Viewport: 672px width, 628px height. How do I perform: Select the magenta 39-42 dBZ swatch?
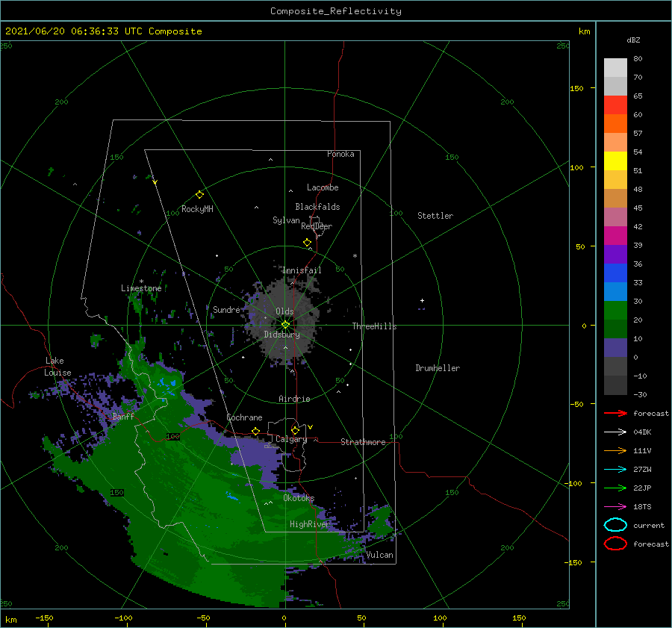coord(615,235)
